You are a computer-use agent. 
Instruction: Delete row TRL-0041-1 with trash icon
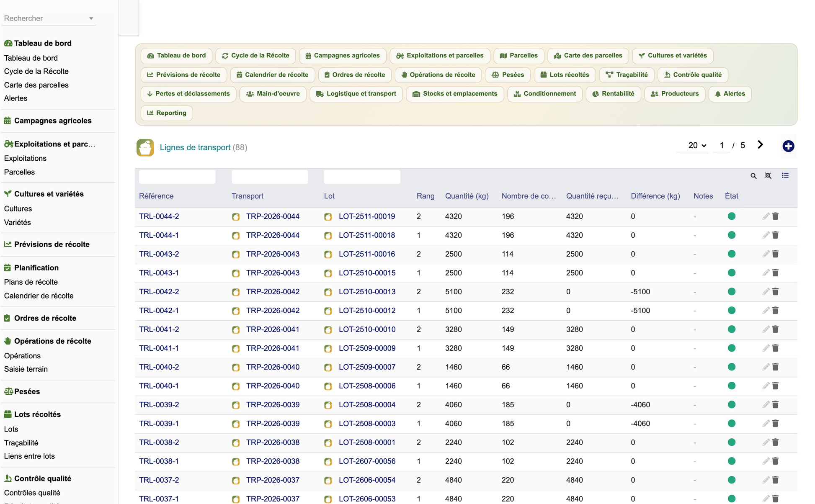tap(776, 348)
